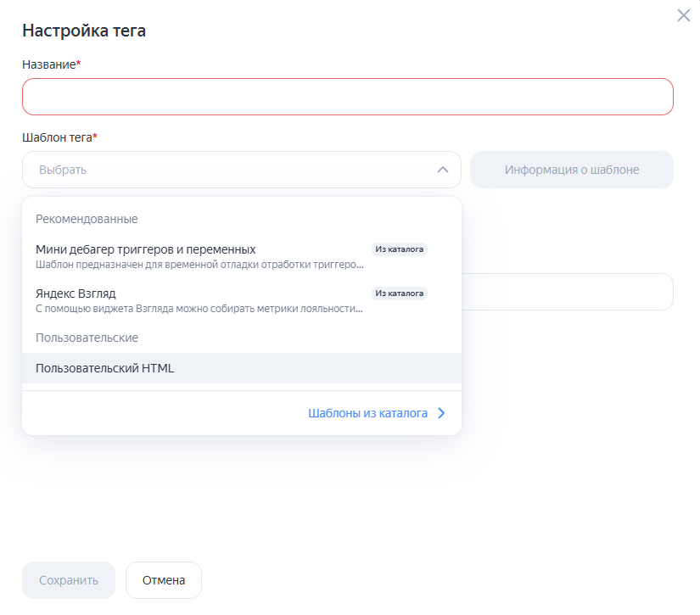Viewport: 700px width, 615px height.
Task: Click the partially hidden field behind dropdown
Action: [x=567, y=292]
